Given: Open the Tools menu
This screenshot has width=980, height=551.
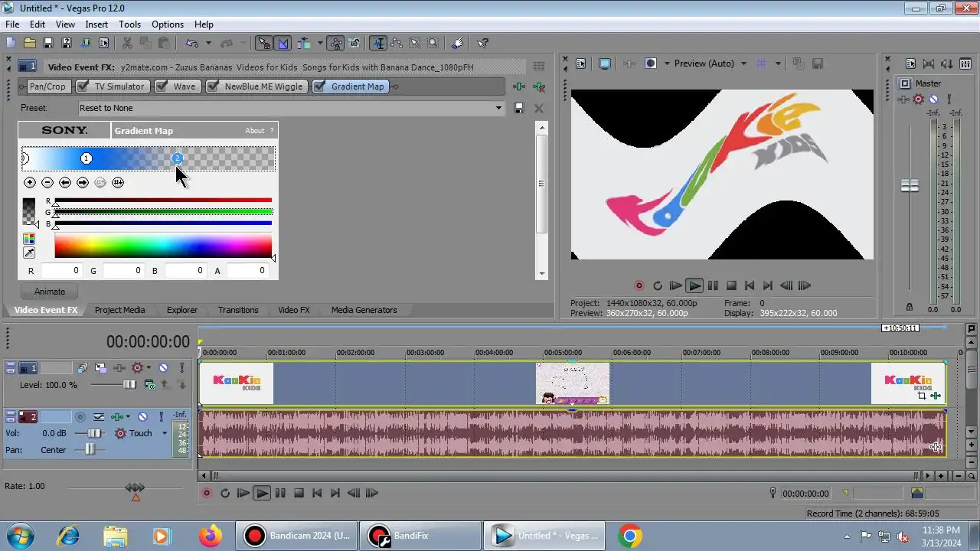Looking at the screenshot, I should (x=129, y=24).
